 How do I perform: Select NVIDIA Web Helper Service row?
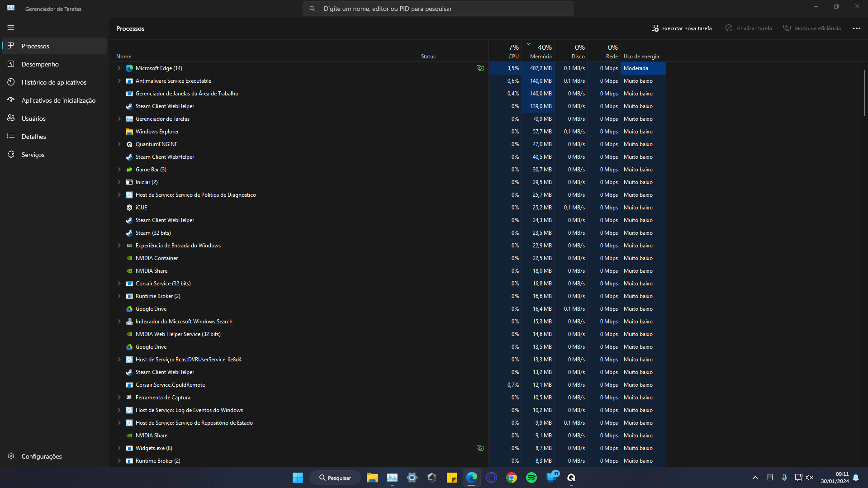(388, 334)
